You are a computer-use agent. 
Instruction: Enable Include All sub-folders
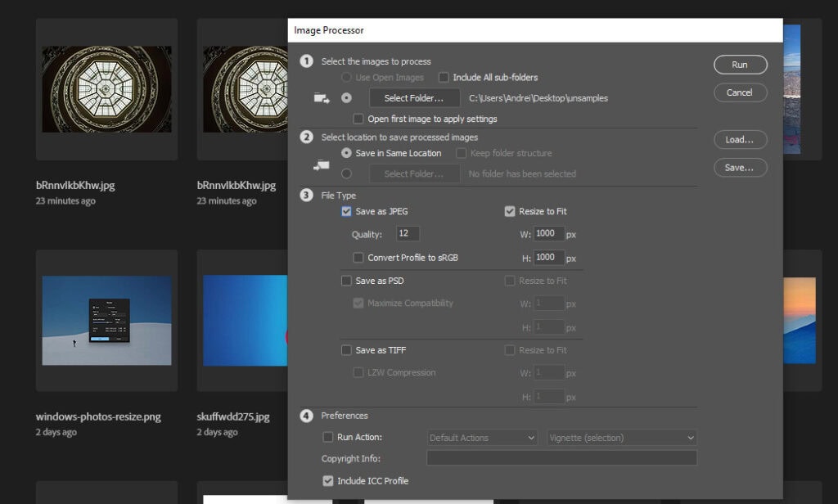point(443,77)
